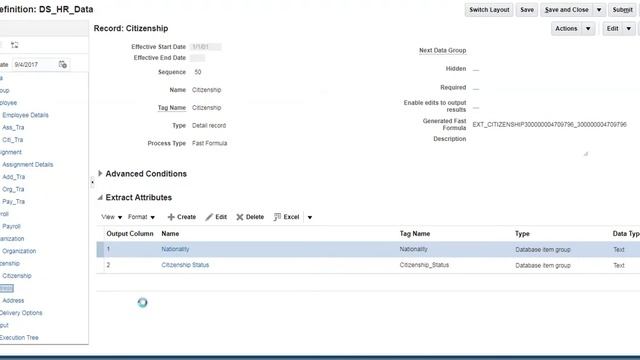Select Org_Tra in the tree

(x=13, y=189)
